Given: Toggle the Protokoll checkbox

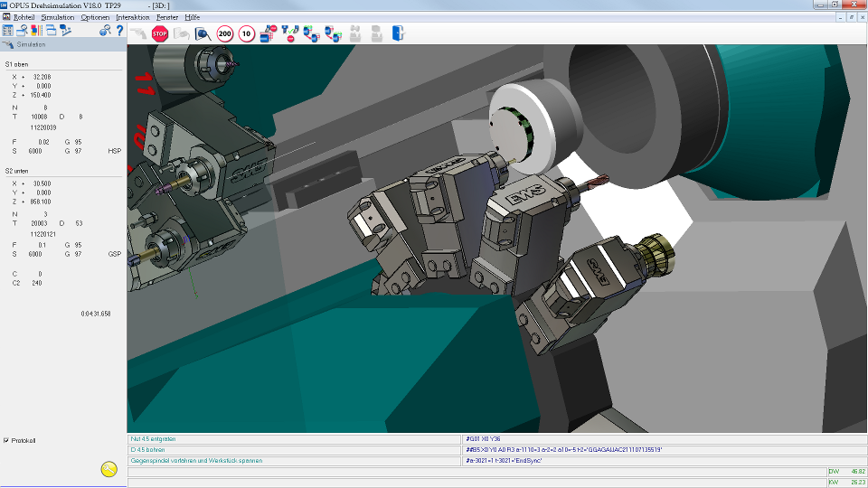Looking at the screenshot, I should (x=6, y=440).
